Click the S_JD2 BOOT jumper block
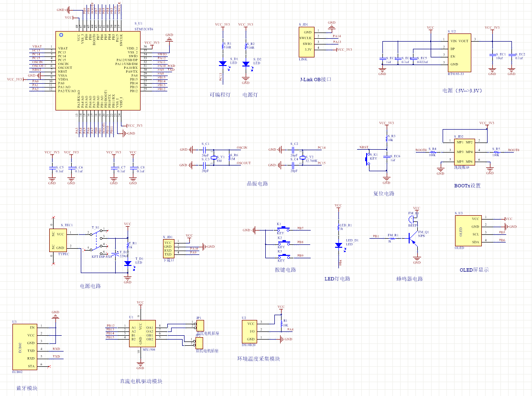This screenshot has width=532, height=396. click(x=464, y=152)
